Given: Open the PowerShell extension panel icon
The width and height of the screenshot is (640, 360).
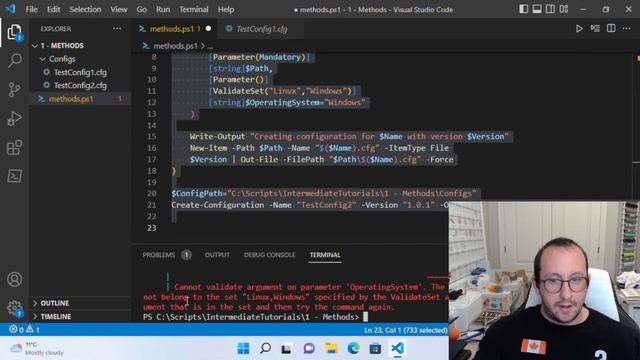Looking at the screenshot, I should pyautogui.click(x=14, y=176).
